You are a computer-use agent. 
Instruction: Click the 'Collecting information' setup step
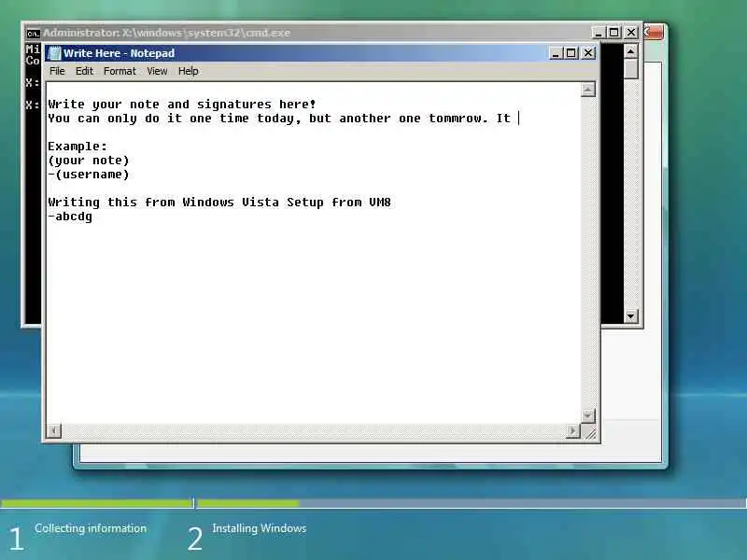point(91,528)
